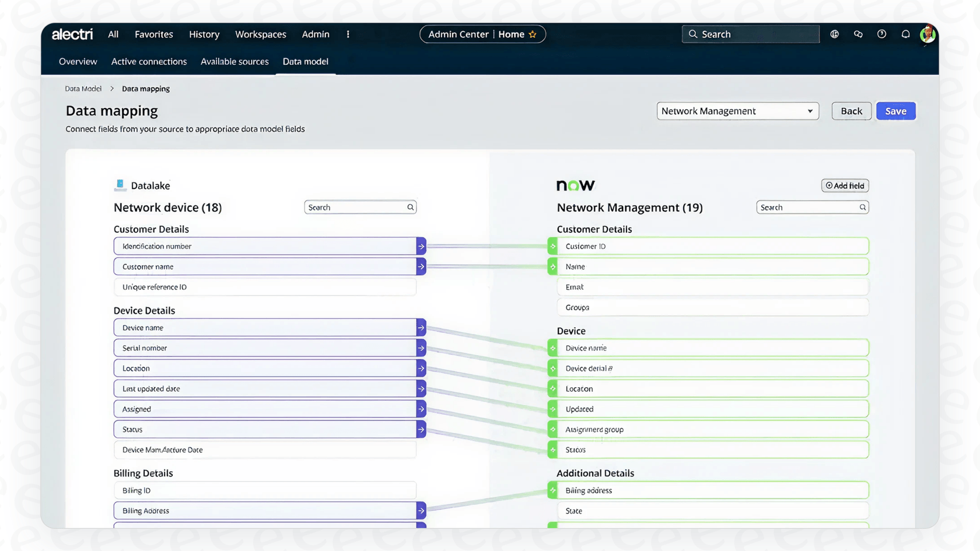Screen dimensions: 980x551
Task: Toggle the mapping connector on Serial number
Action: 421,348
